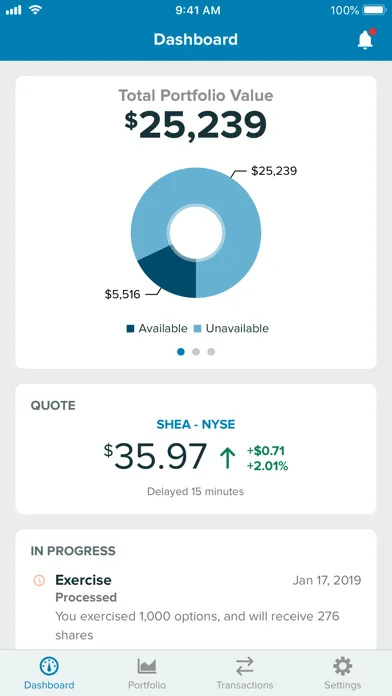The width and height of the screenshot is (392, 696).
Task: Open the SHEA - NYSE quote link
Action: click(x=196, y=424)
